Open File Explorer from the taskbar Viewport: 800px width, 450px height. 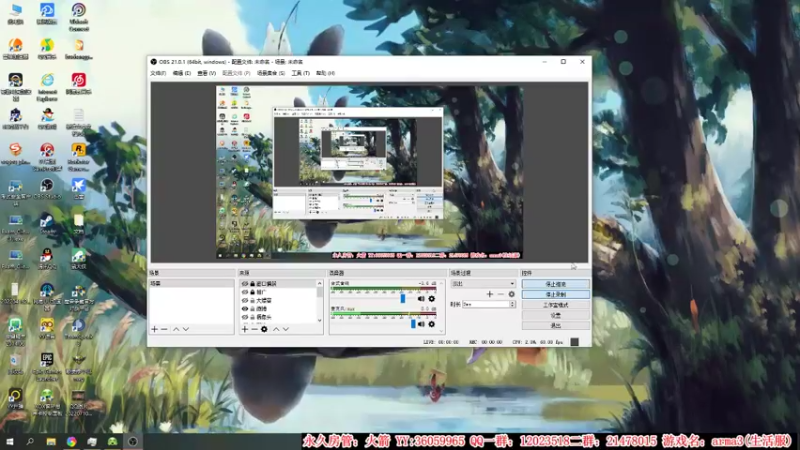(x=51, y=442)
